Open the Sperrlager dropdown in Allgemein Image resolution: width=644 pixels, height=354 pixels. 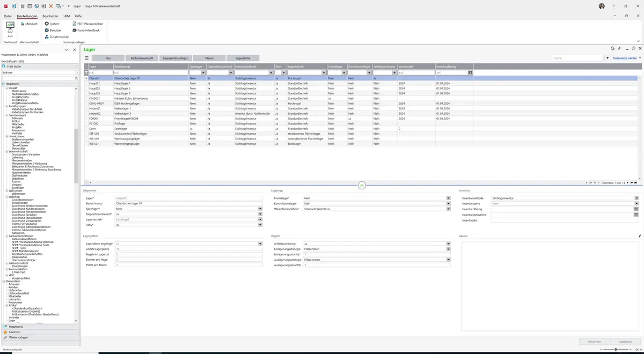pyautogui.click(x=260, y=209)
